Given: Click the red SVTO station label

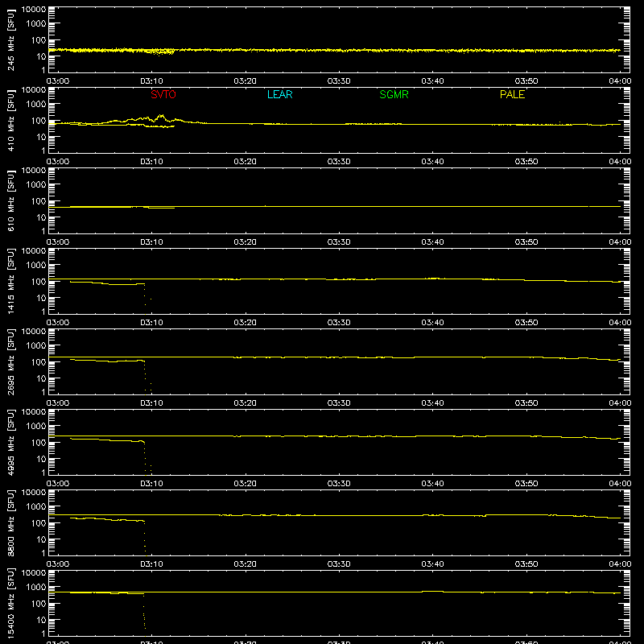Looking at the screenshot, I should coord(163,94).
